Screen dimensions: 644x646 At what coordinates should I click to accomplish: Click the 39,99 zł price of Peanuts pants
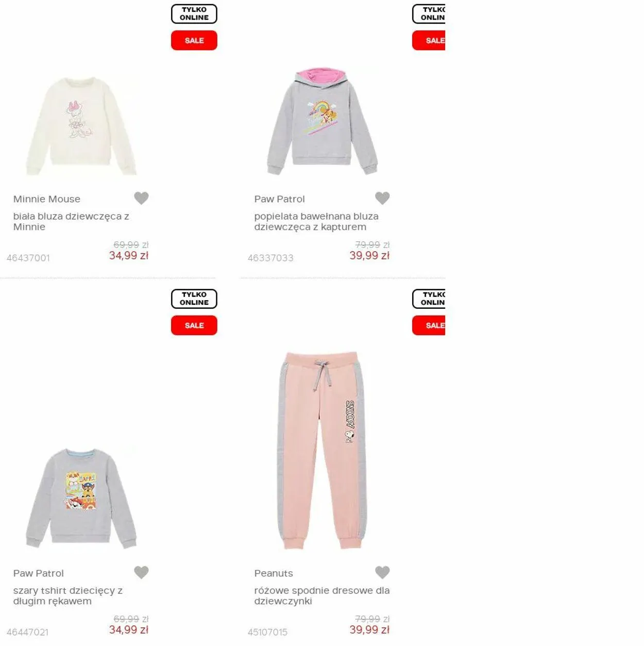(369, 630)
